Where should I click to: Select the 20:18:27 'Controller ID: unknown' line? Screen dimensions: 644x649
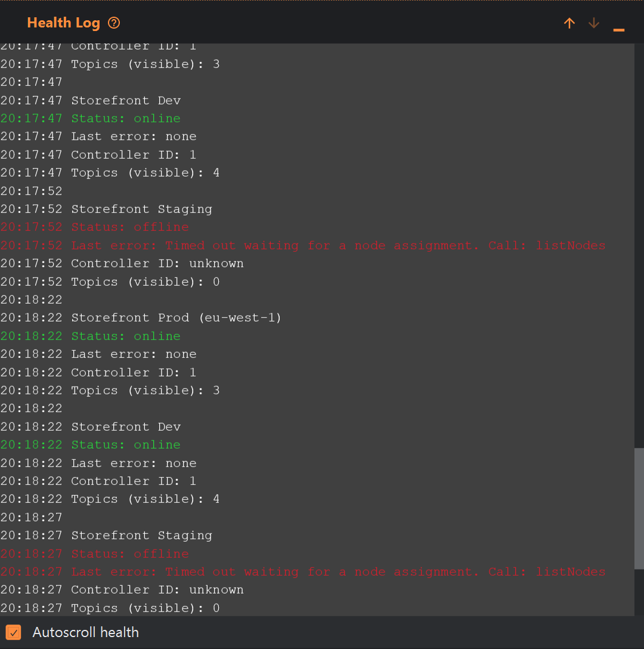tap(122, 590)
